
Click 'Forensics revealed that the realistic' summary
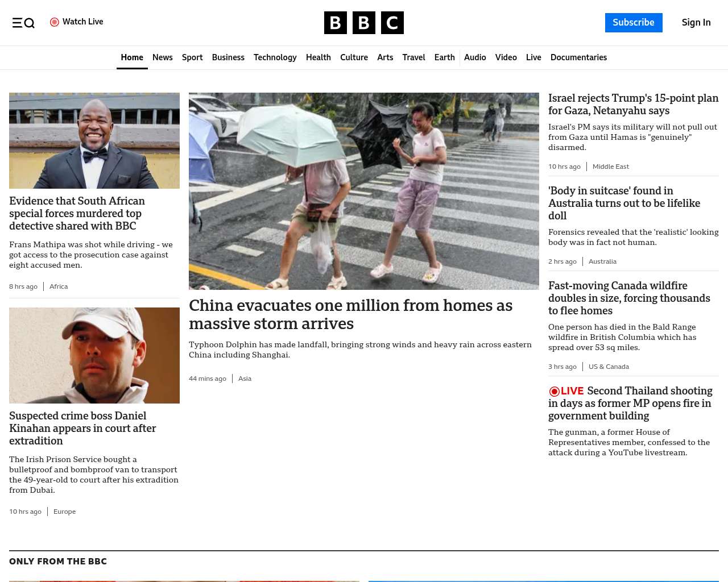[x=633, y=237]
